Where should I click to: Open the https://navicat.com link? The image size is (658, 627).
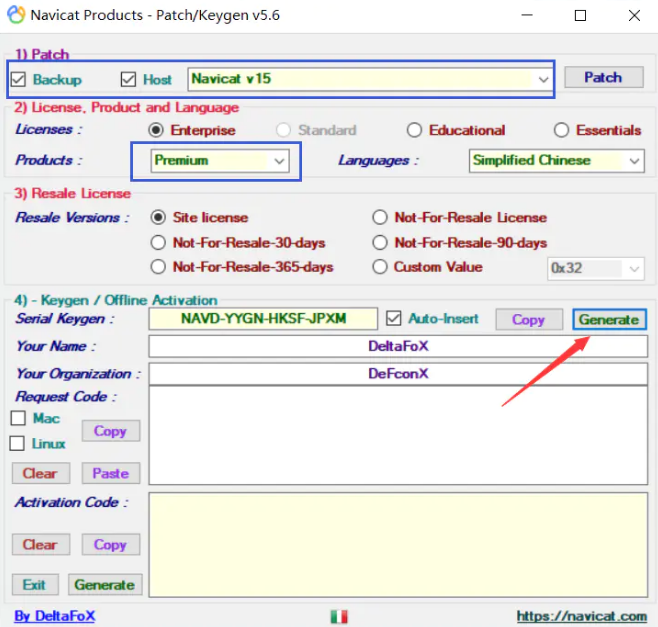[x=582, y=616]
